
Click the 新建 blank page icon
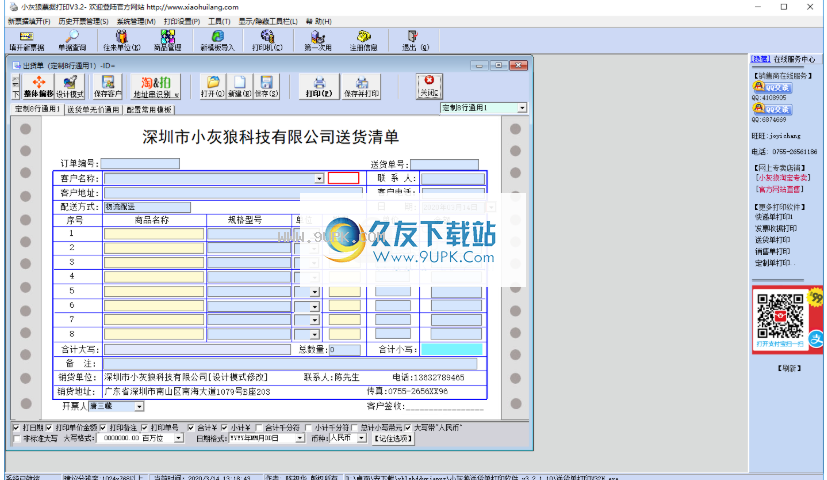[x=239, y=87]
